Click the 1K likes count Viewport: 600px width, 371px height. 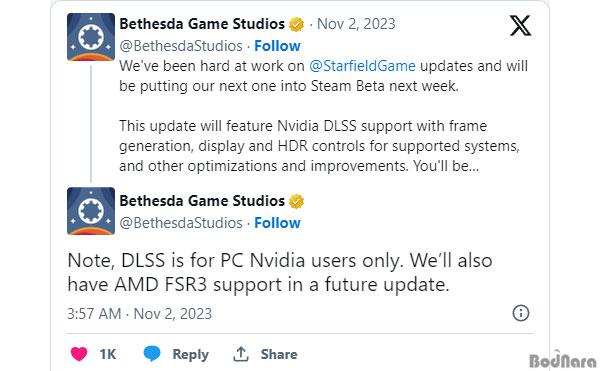tap(108, 354)
